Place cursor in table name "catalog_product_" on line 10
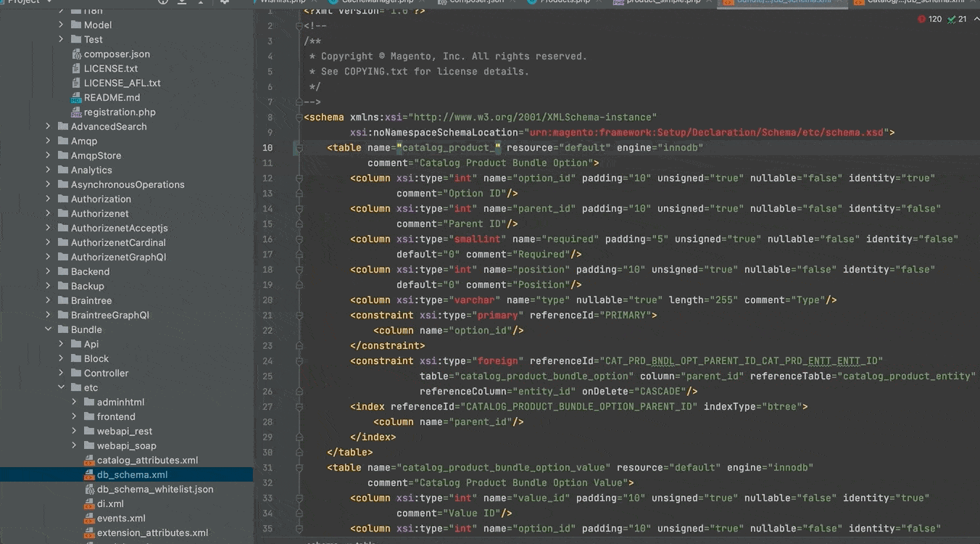 [x=449, y=148]
